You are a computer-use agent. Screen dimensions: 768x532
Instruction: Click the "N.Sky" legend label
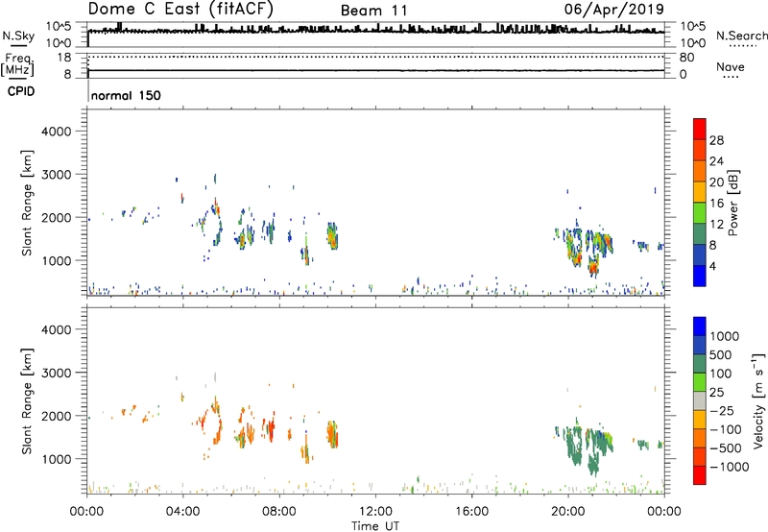click(18, 36)
